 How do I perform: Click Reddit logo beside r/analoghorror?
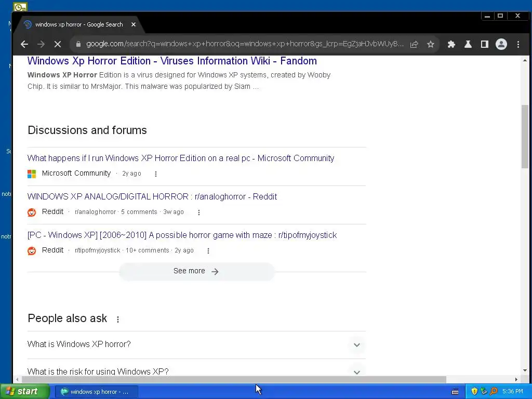click(x=32, y=212)
